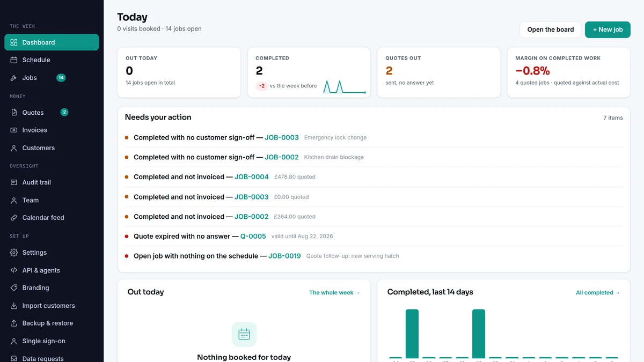Click the Margin on completed work card

point(569,72)
